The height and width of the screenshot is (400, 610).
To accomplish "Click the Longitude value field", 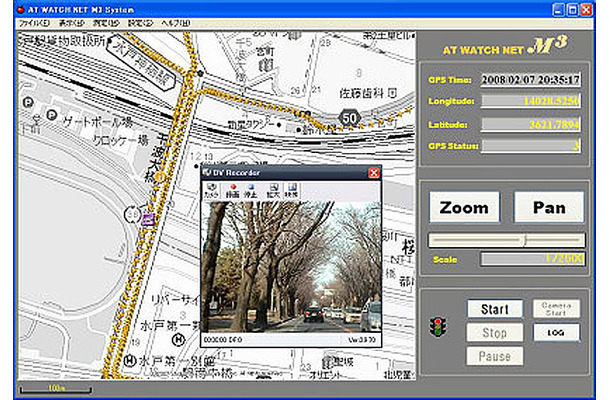I will tap(531, 101).
